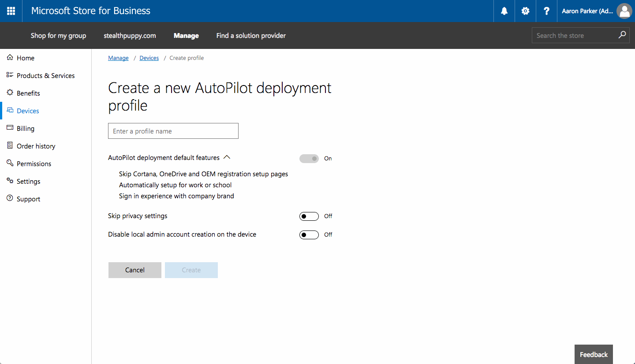This screenshot has width=635, height=364.
Task: Open Order history in sidebar
Action: tap(36, 146)
